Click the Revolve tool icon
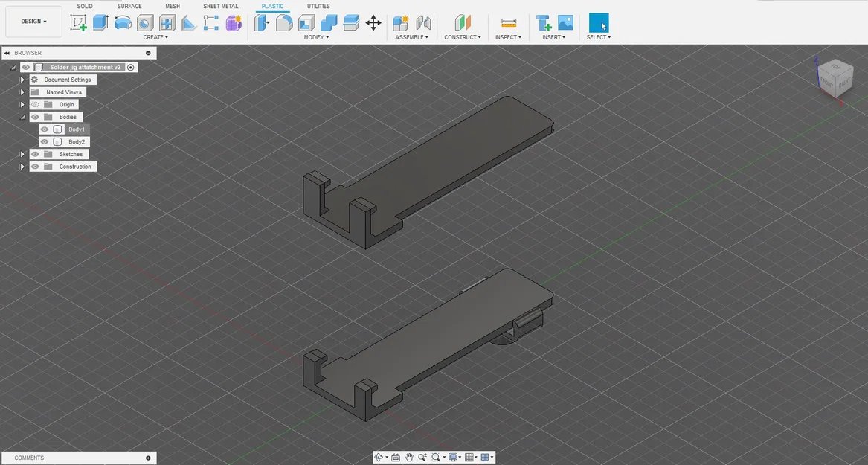 pos(123,23)
